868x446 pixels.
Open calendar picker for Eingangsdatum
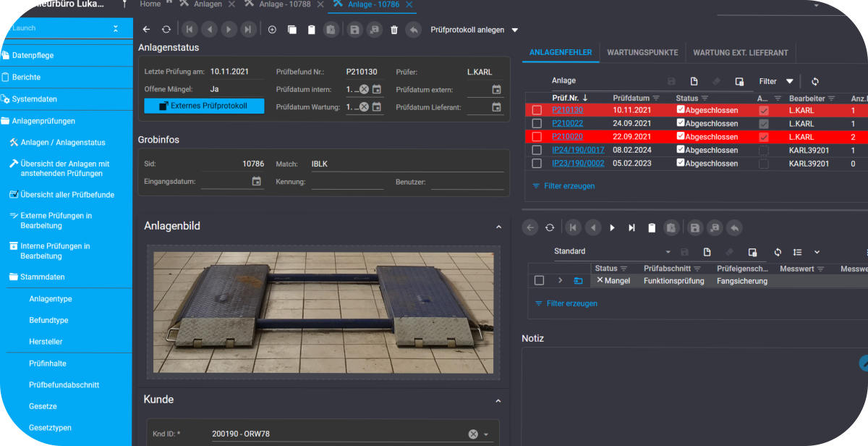[256, 182]
